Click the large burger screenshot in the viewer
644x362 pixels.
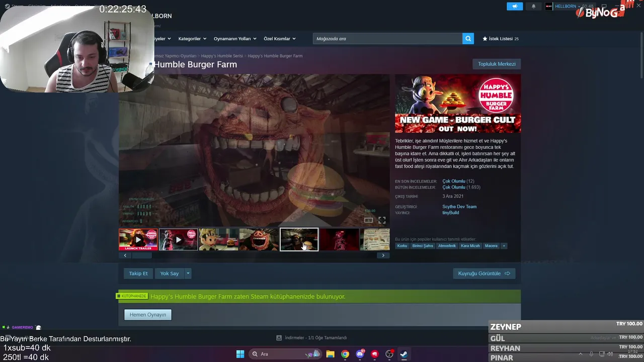(x=254, y=151)
